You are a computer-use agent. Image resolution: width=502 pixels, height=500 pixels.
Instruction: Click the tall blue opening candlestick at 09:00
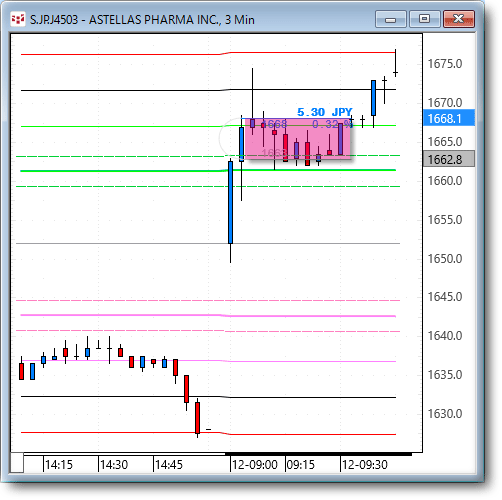[x=230, y=202]
